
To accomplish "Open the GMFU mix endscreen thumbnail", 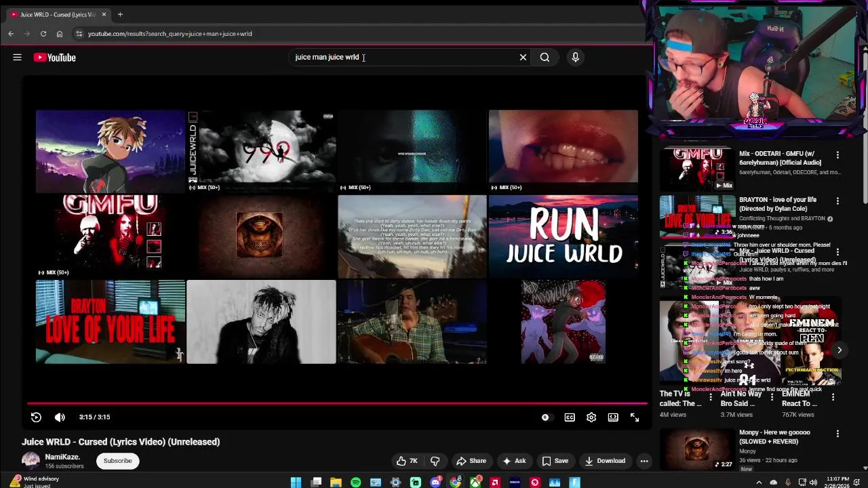I will (x=110, y=237).
